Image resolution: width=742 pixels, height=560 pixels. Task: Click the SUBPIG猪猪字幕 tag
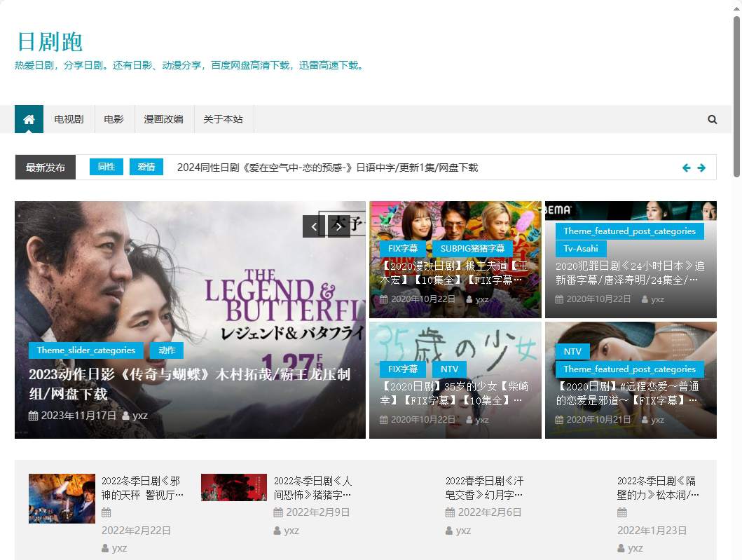(x=472, y=249)
